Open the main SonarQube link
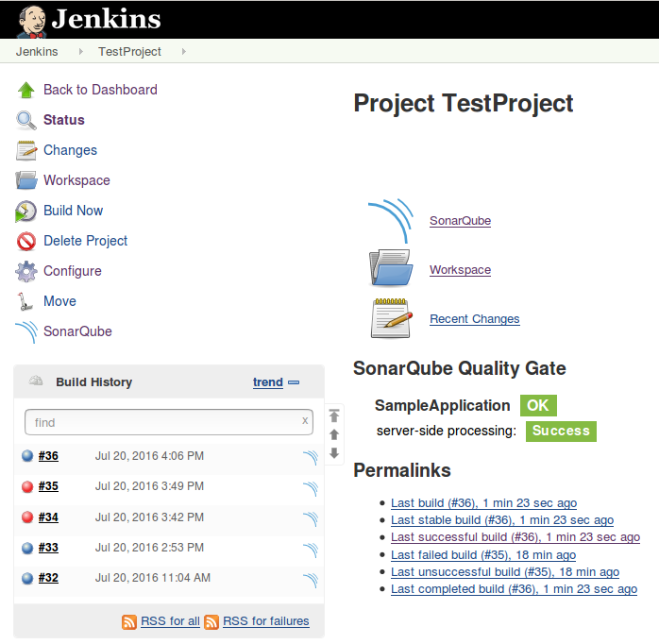This screenshot has height=644, width=659. (x=460, y=221)
